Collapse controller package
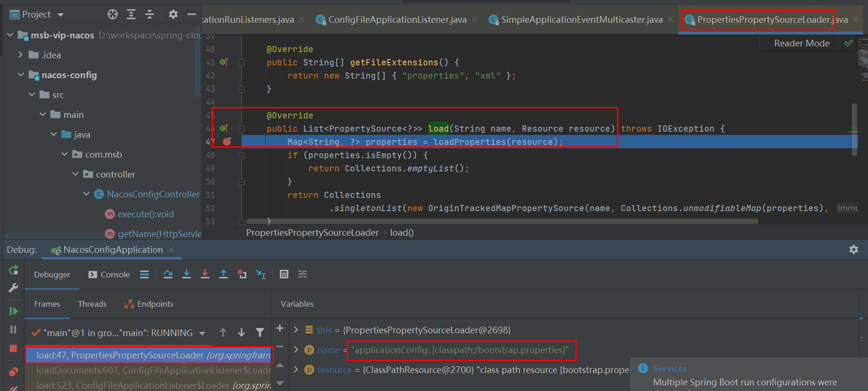The image size is (868, 391). point(75,174)
